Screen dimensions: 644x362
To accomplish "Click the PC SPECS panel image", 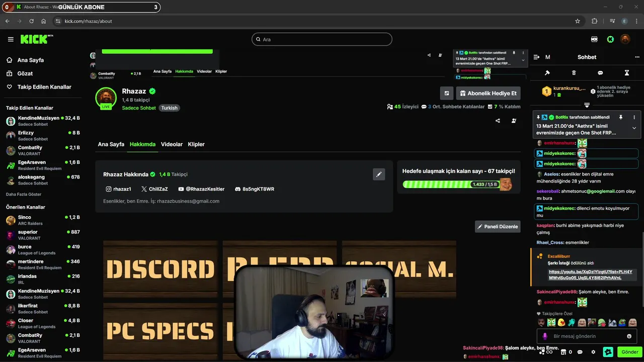I will click(x=160, y=330).
